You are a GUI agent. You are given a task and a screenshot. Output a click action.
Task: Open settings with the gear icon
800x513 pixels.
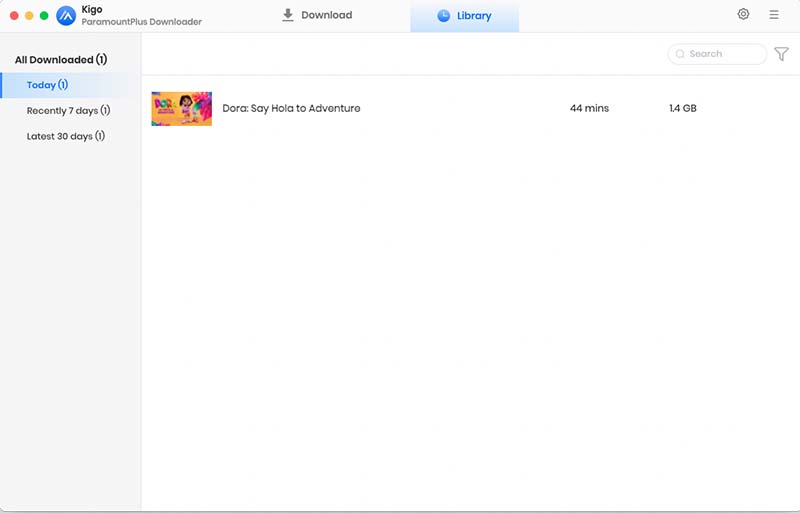point(743,15)
